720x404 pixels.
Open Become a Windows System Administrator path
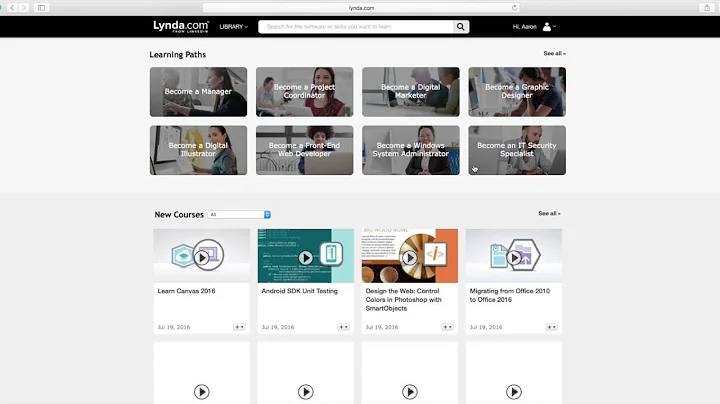pos(411,150)
